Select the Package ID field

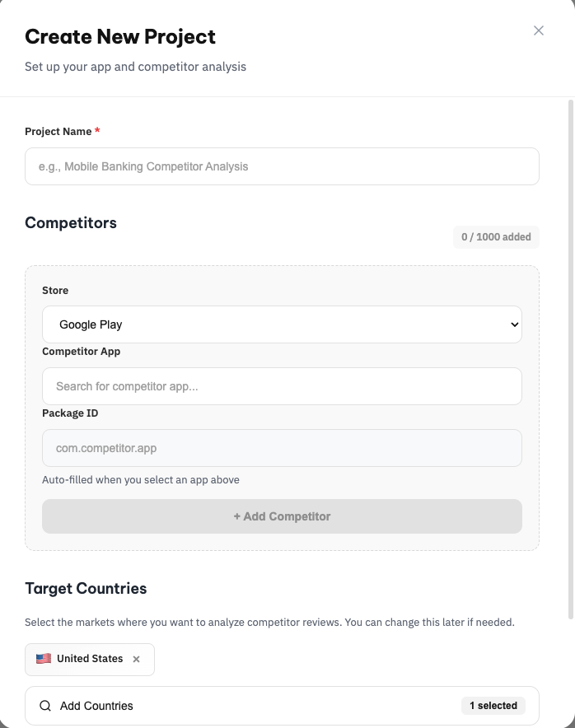tap(282, 448)
